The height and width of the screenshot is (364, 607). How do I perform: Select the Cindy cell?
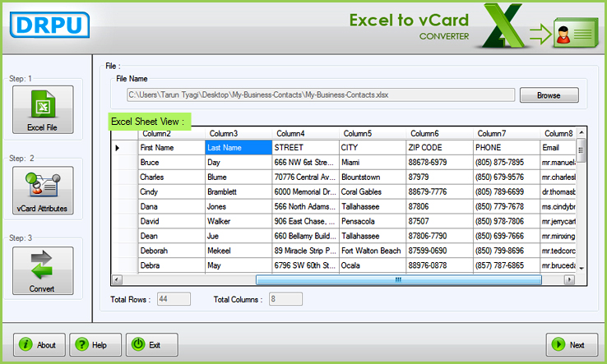point(172,192)
